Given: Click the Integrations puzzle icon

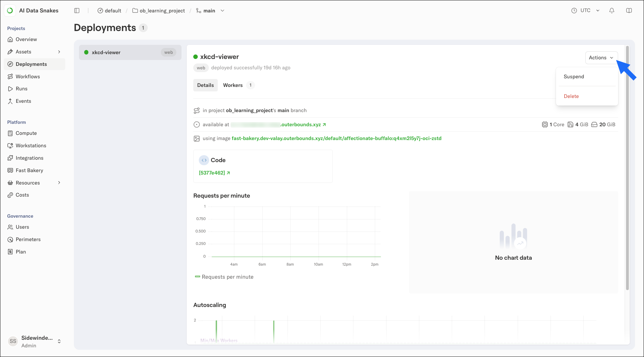Looking at the screenshot, I should [x=10, y=158].
